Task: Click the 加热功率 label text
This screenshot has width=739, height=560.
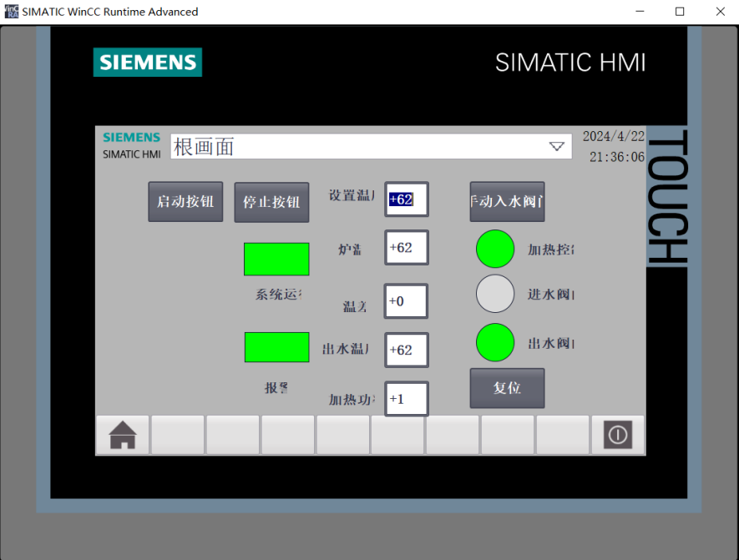Action: [x=352, y=400]
